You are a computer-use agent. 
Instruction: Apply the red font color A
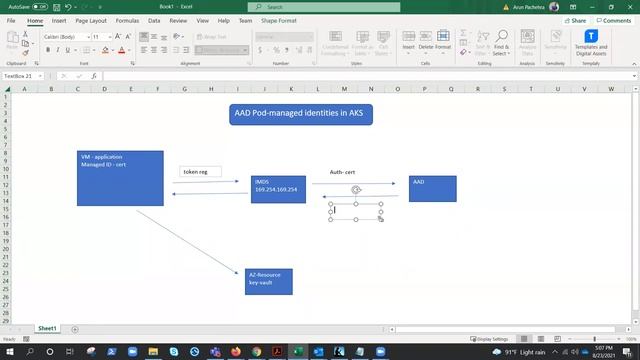pos(122,50)
